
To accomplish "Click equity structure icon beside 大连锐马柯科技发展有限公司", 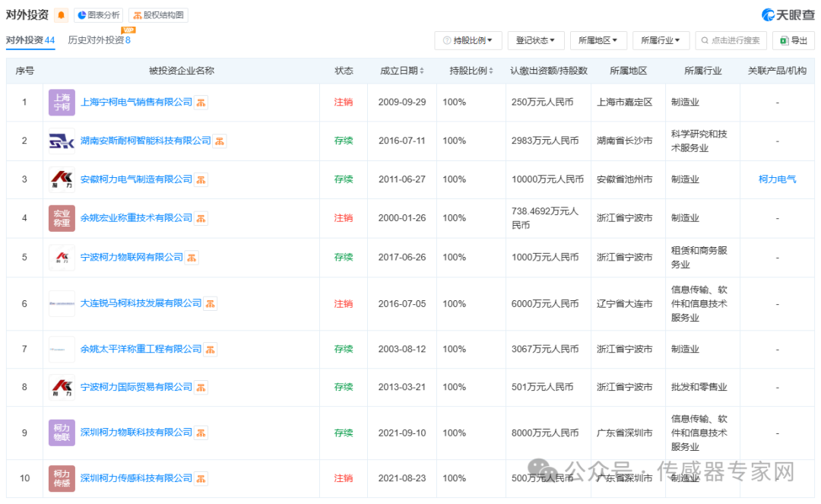I will click(211, 303).
